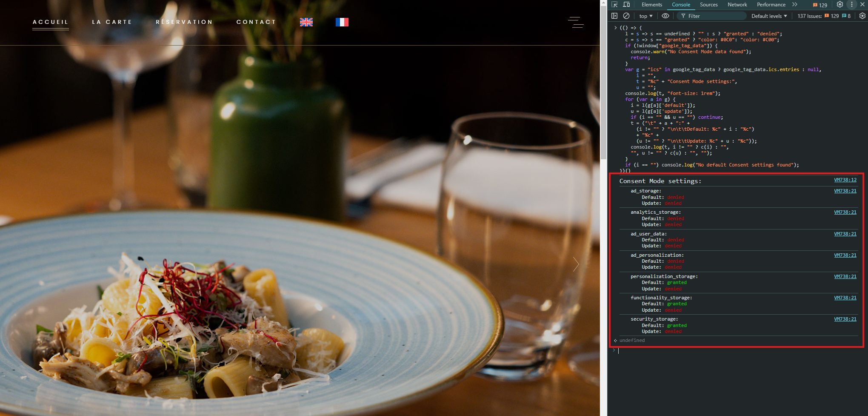Click the console prompt input line
The image size is (868, 416).
(738, 351)
